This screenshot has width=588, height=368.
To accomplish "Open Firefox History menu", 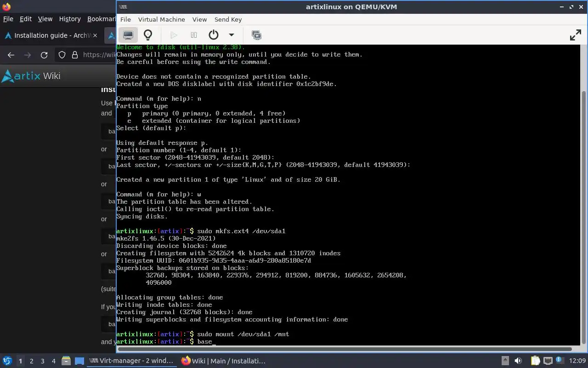I will 70,19.
